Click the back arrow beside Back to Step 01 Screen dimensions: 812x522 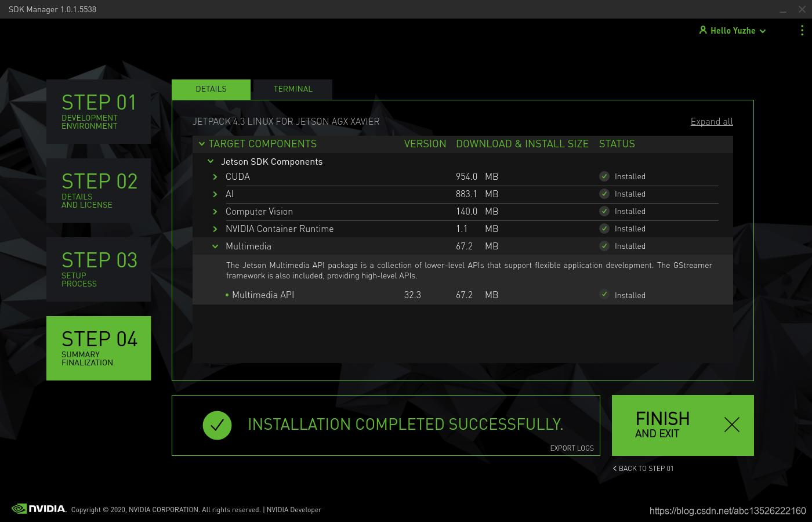615,468
